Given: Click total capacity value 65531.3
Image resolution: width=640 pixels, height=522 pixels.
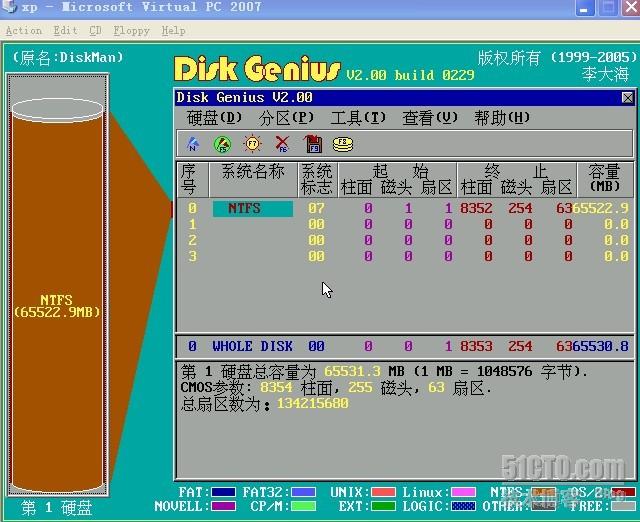Looking at the screenshot, I should 352,371.
